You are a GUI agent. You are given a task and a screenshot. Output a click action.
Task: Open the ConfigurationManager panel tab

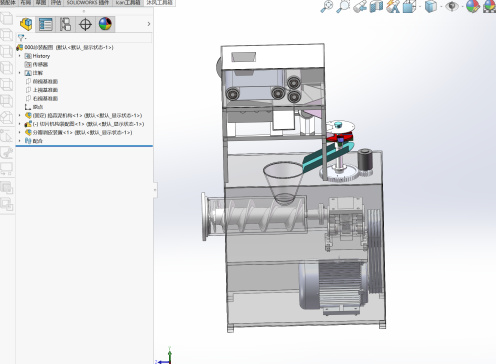(x=65, y=24)
